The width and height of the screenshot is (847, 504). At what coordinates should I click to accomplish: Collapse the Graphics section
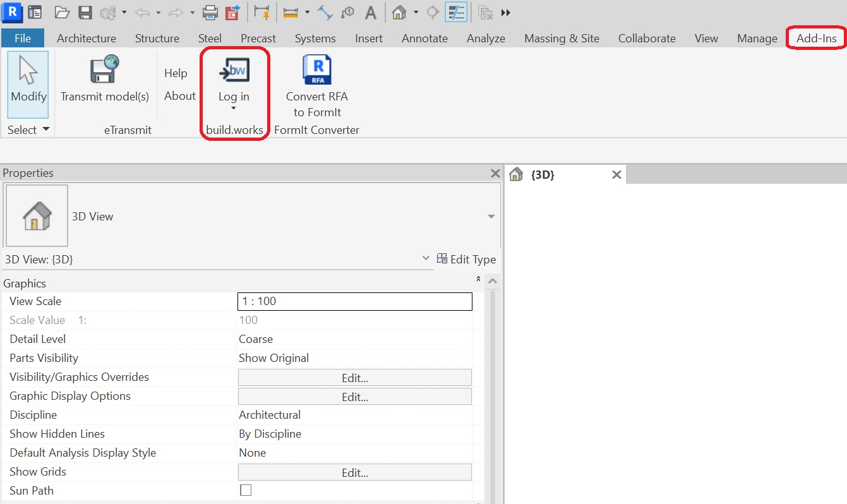coord(479,279)
